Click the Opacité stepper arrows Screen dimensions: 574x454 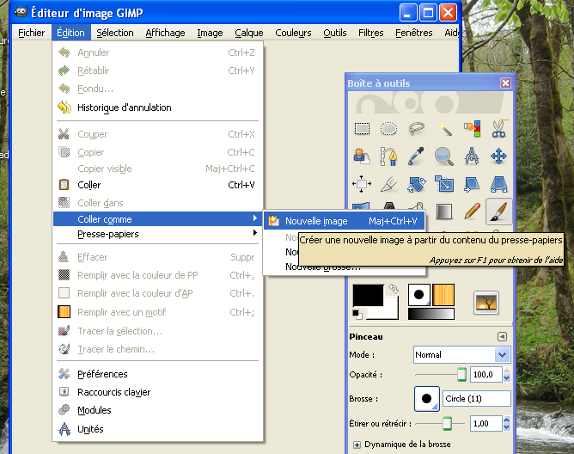[x=507, y=375]
